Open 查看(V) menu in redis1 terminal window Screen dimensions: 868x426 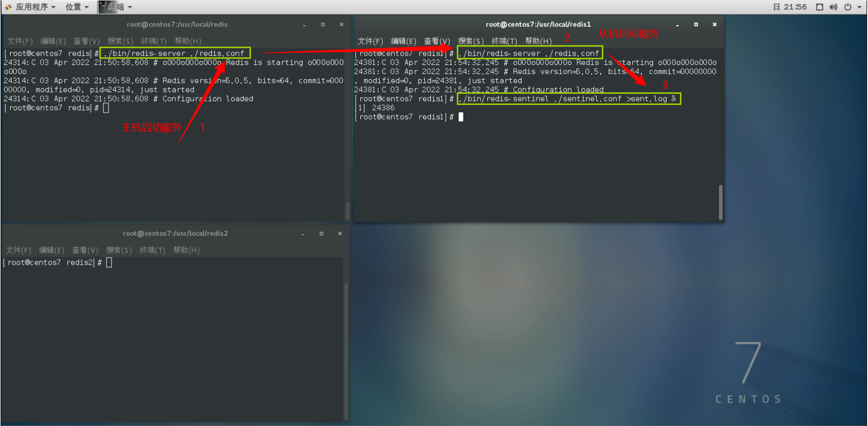[437, 41]
